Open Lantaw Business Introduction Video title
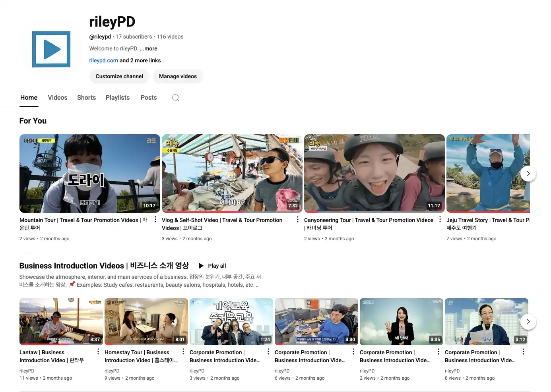This screenshot has width=551, height=392. [x=52, y=356]
